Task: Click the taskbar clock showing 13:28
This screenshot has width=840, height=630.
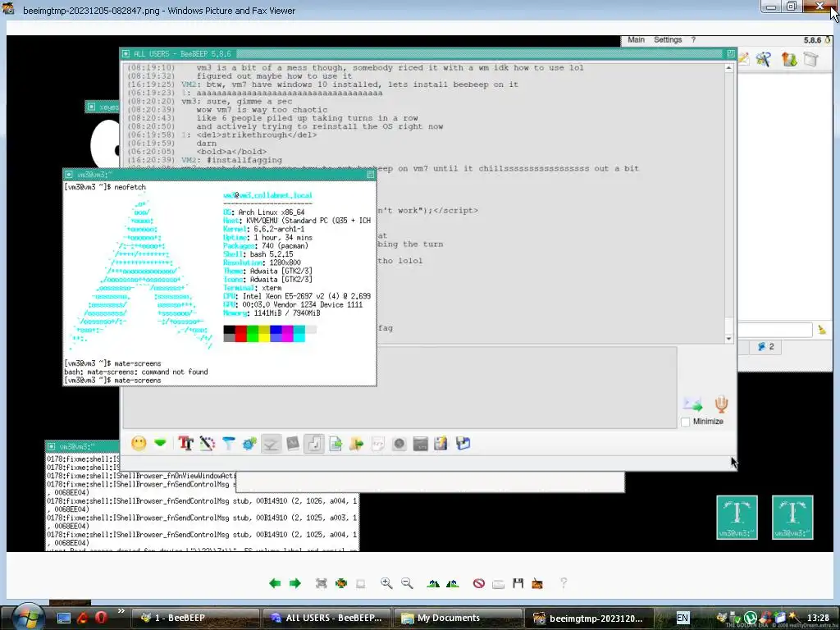Action: tap(818, 618)
